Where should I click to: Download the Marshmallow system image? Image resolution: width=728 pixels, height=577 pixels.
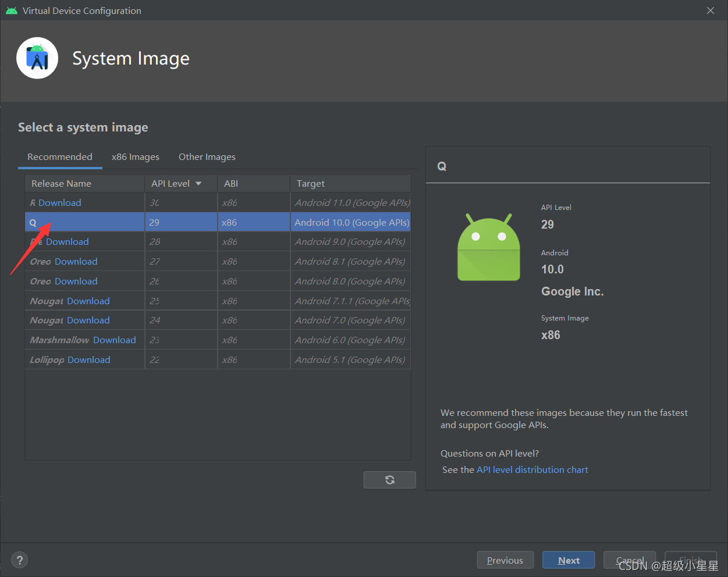pos(114,340)
